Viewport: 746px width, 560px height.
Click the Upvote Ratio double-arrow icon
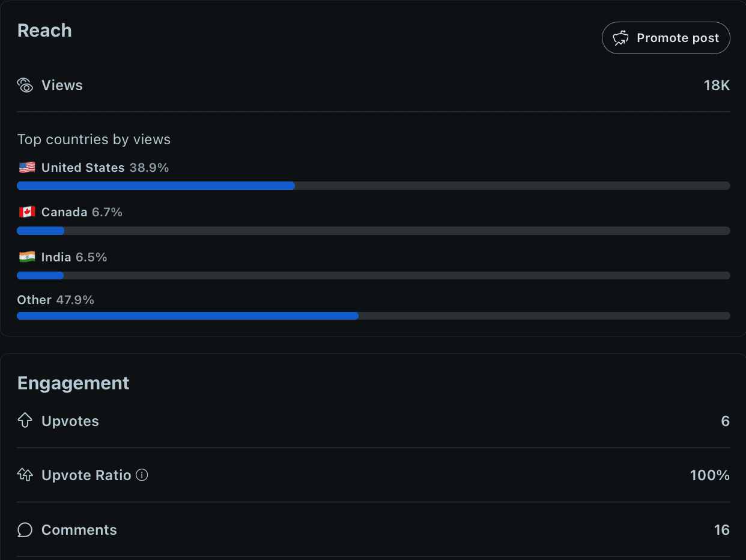coord(25,475)
